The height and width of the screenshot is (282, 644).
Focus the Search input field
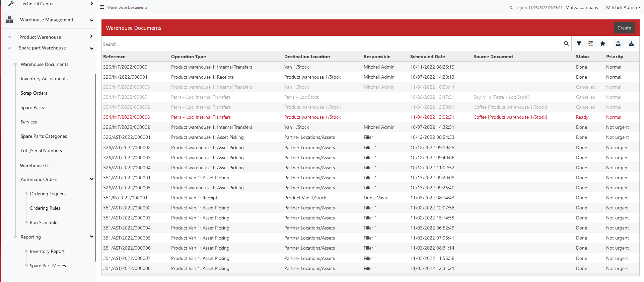332,44
